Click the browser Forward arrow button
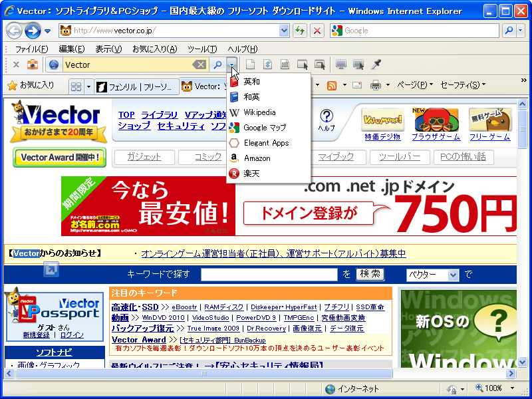532x399 pixels. pyautogui.click(x=33, y=31)
